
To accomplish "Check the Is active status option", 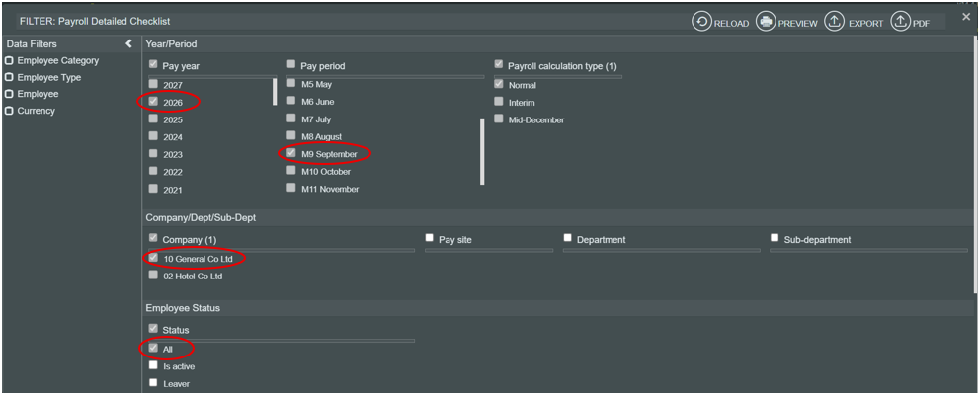I will (154, 365).
